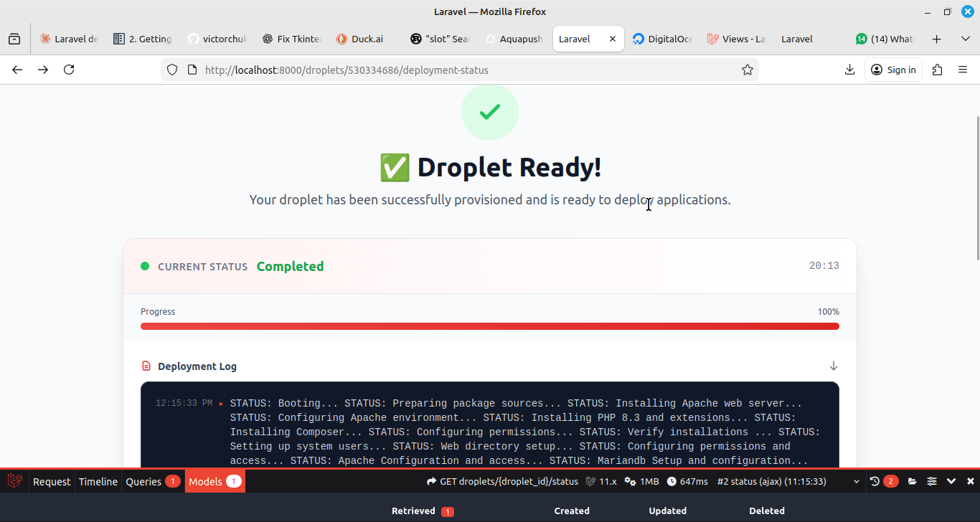Toggle tracking protection shield icon

tap(171, 70)
